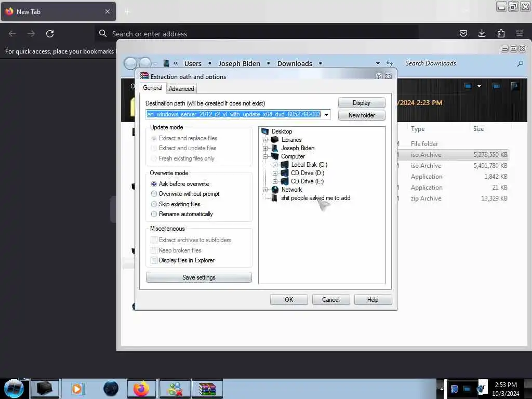Image resolution: width=532 pixels, height=399 pixels.
Task: Open Firefox Pocket save icon
Action: pos(463,33)
